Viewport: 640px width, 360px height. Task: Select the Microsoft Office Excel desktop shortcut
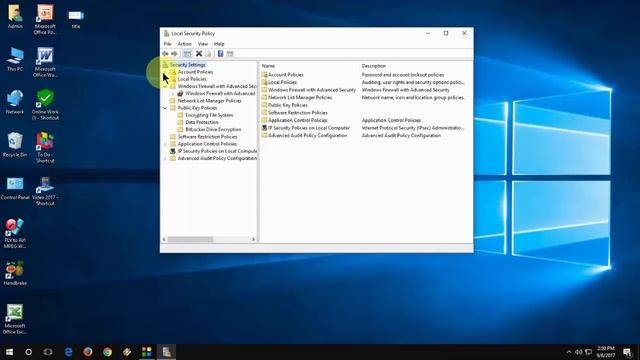15,319
